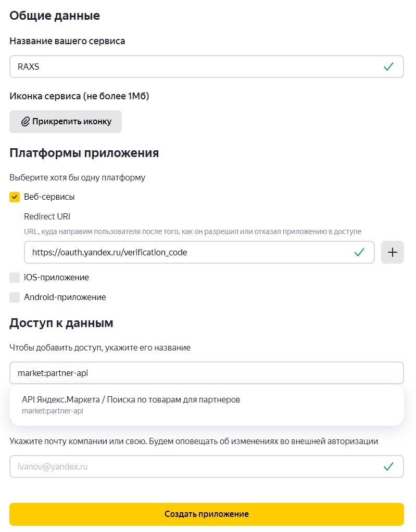416x532 pixels.
Task: Click the green checkmark in the RAXS field
Action: [388, 67]
